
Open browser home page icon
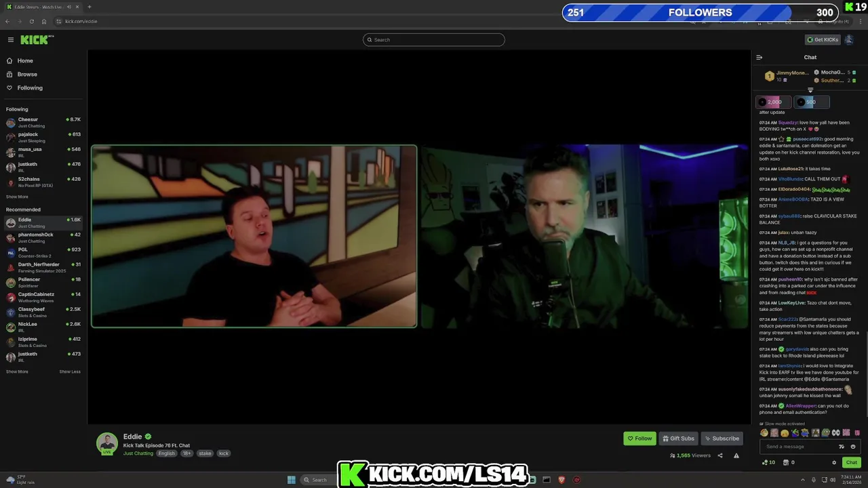[x=44, y=21]
